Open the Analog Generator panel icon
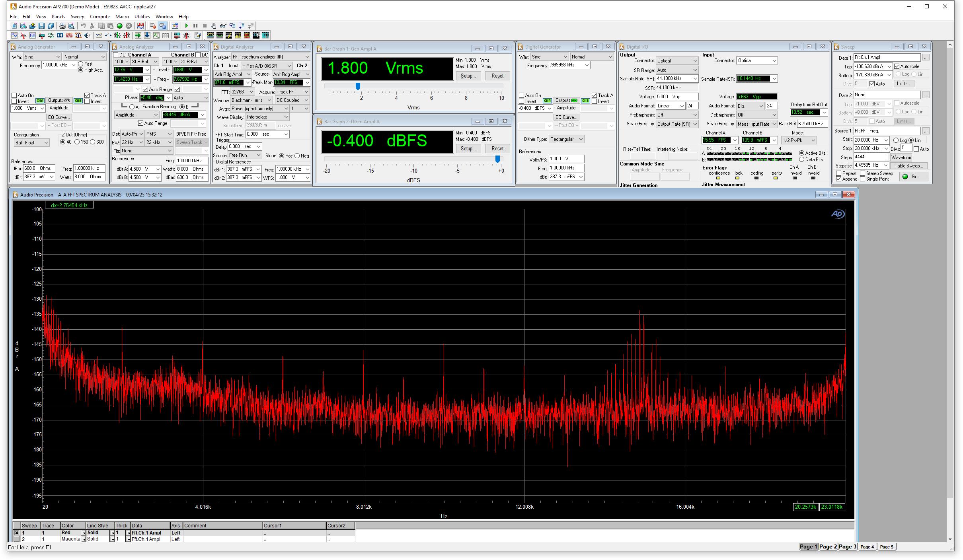 click(14, 35)
